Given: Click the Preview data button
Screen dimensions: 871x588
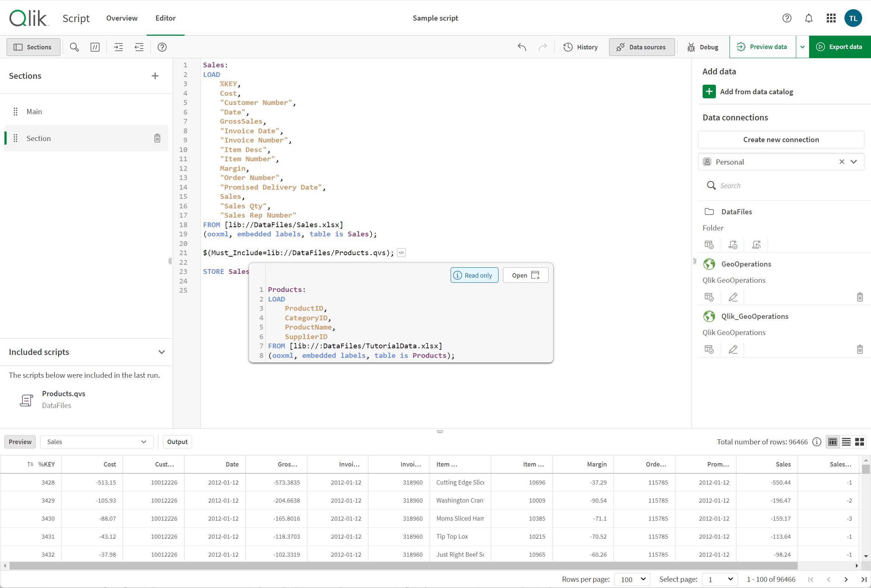Looking at the screenshot, I should tap(763, 46).
